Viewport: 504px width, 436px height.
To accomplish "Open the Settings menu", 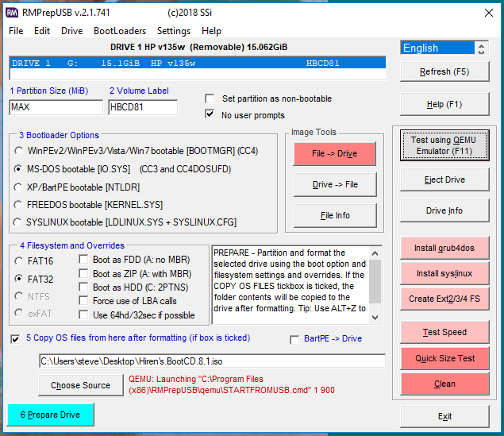I will 174,31.
